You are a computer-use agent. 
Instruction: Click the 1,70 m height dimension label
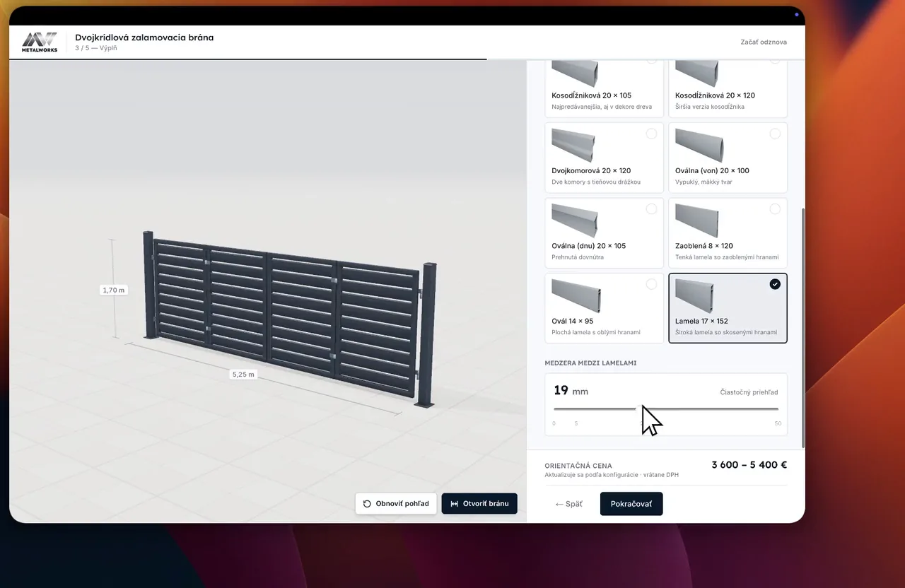[113, 290]
